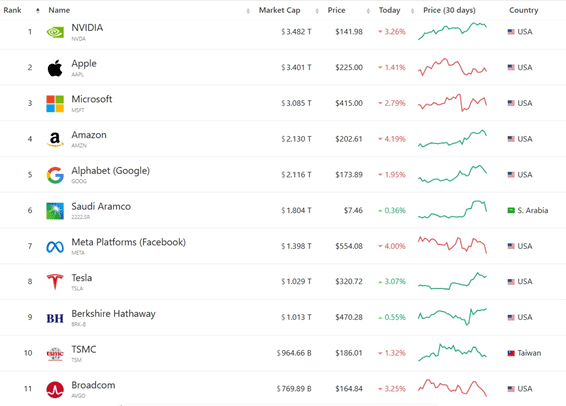Sort table by Rank column
Screen dimensions: 566x406
[12, 10]
